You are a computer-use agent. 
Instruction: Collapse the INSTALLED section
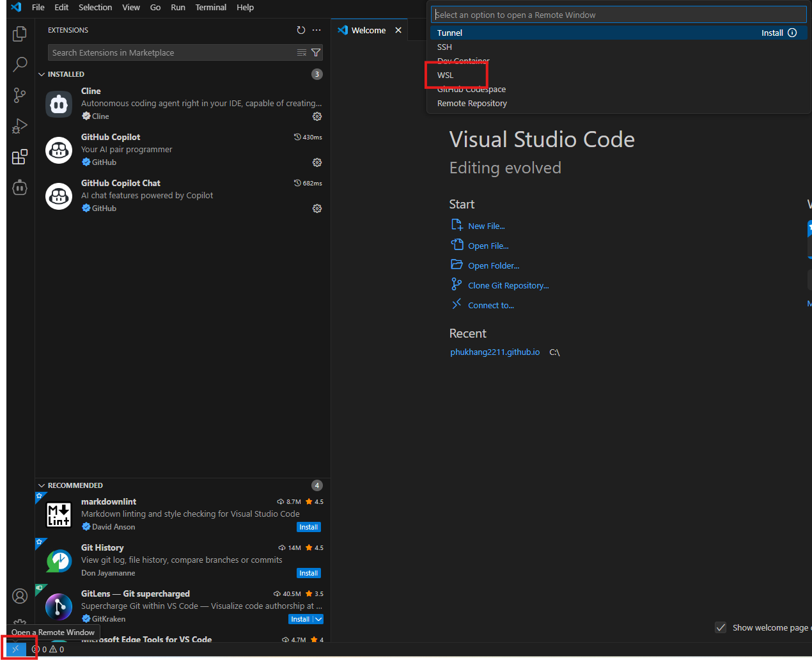pyautogui.click(x=42, y=74)
